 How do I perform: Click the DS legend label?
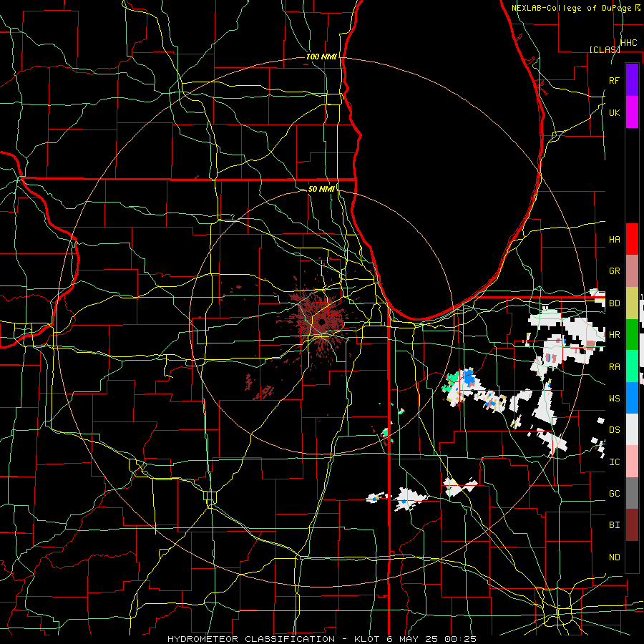tap(614, 430)
